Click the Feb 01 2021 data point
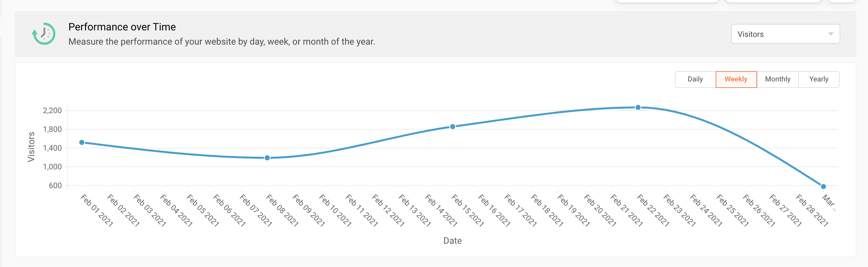The image size is (868, 267). click(82, 143)
